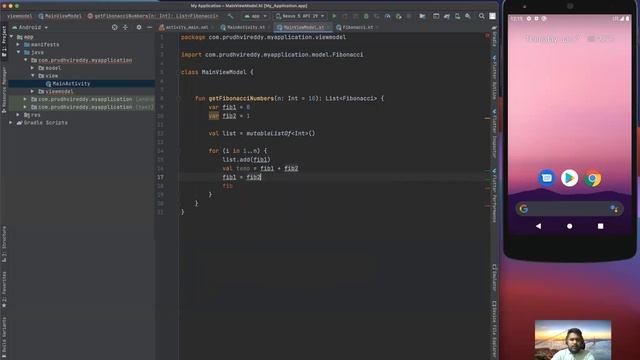Viewport: 640px width, 360px height.
Task: Collapse all nodes in Project panel
Action: [125, 27]
